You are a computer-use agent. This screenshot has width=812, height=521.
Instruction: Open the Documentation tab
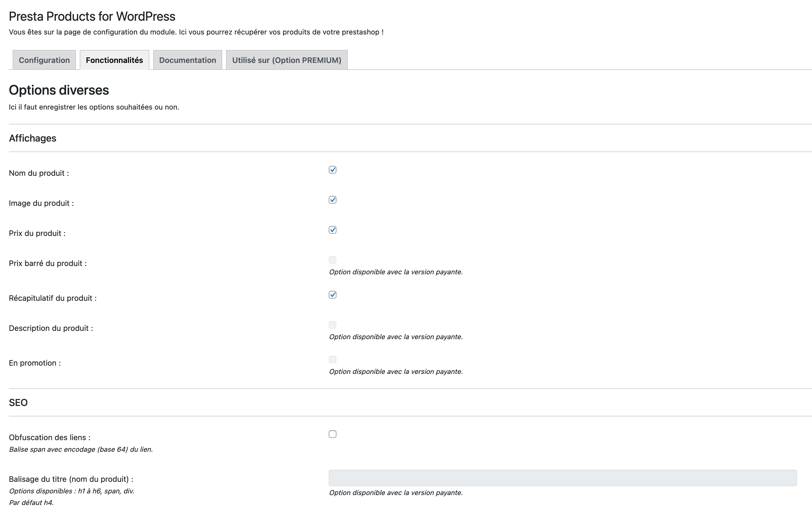coord(187,60)
